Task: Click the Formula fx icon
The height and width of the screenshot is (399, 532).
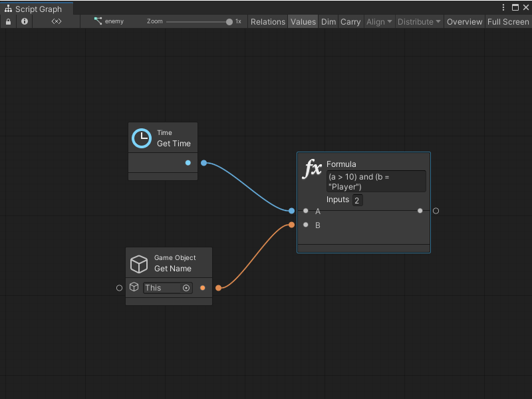Action: point(312,169)
